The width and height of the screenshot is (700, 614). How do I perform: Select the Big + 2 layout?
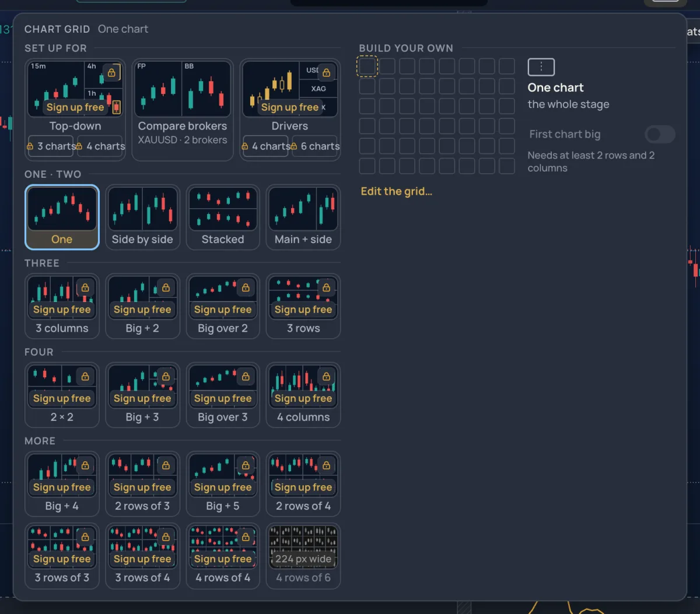142,306
